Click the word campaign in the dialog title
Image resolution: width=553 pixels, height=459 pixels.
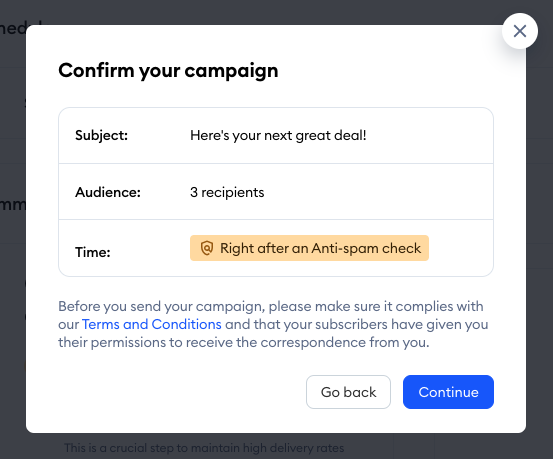point(231,71)
